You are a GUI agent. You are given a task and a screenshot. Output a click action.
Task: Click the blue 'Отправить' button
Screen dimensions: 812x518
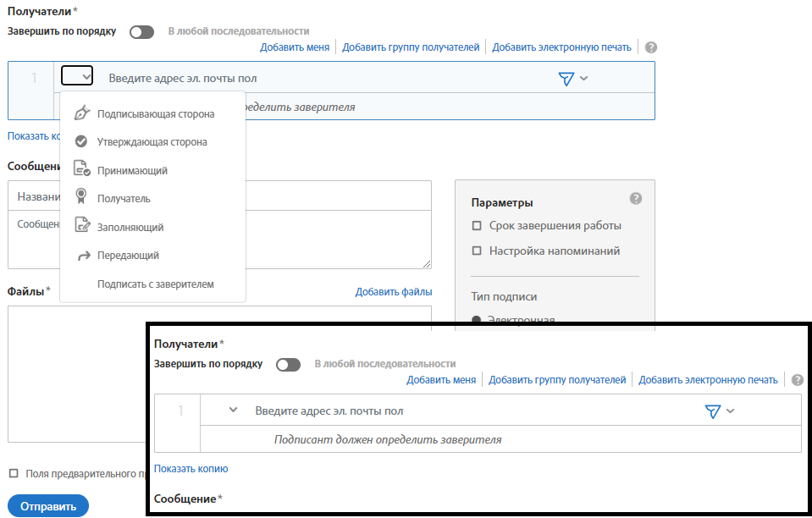pyautogui.click(x=48, y=506)
